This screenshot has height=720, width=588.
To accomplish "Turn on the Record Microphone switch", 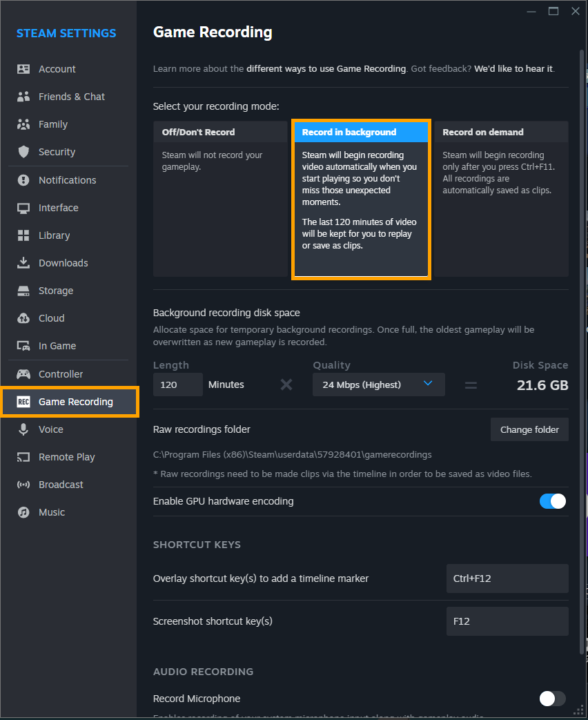I will [553, 699].
